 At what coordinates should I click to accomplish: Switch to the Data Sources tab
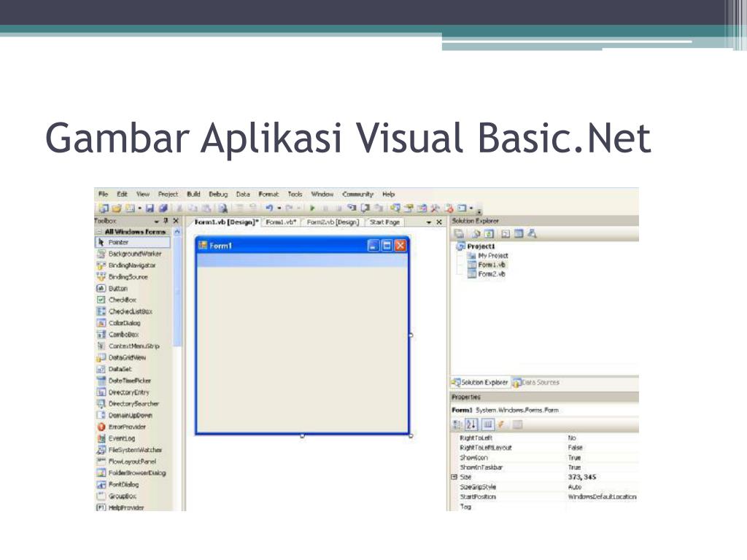(x=535, y=382)
